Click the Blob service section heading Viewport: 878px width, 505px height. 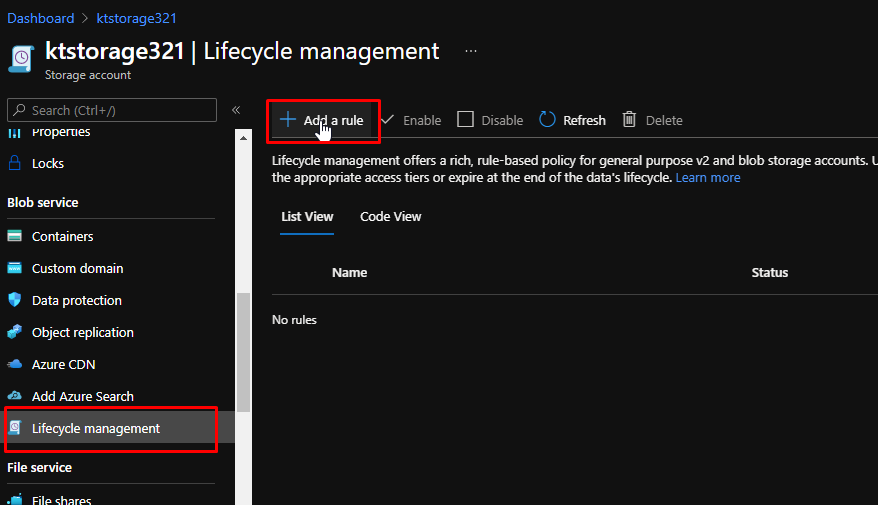[43, 203]
